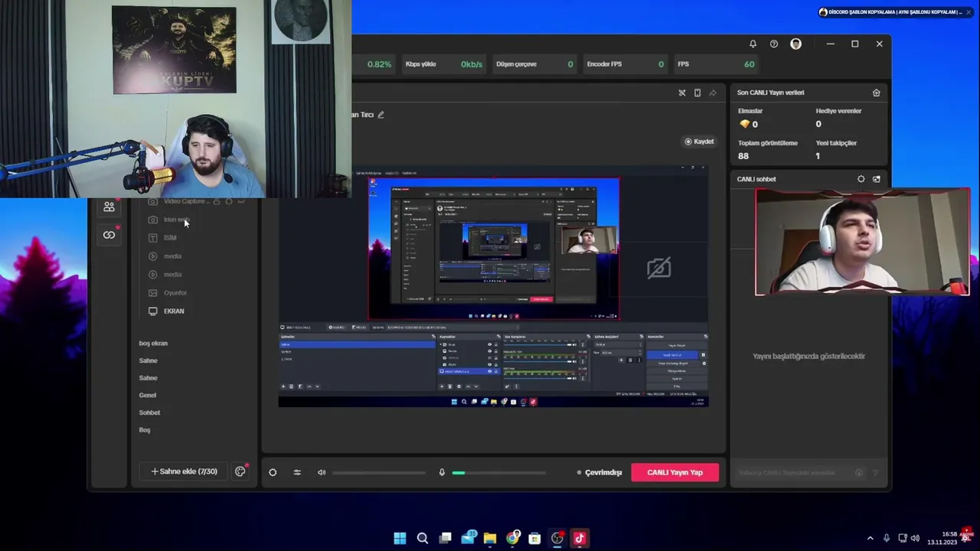Click the CANLI Yayın Yap button

675,472
